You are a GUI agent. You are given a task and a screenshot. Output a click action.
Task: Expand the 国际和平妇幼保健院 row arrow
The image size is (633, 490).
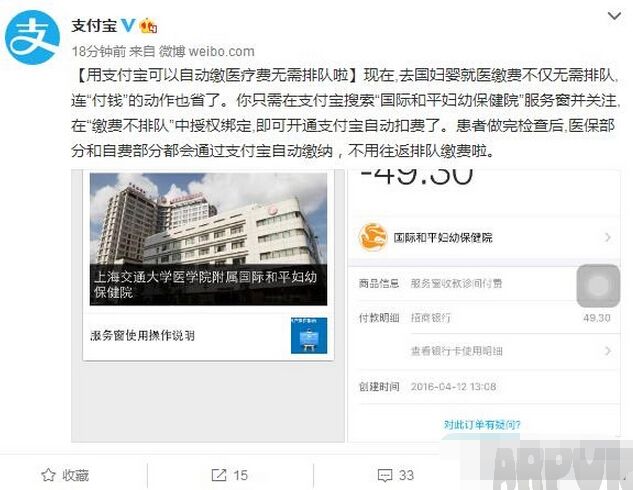[x=608, y=237]
